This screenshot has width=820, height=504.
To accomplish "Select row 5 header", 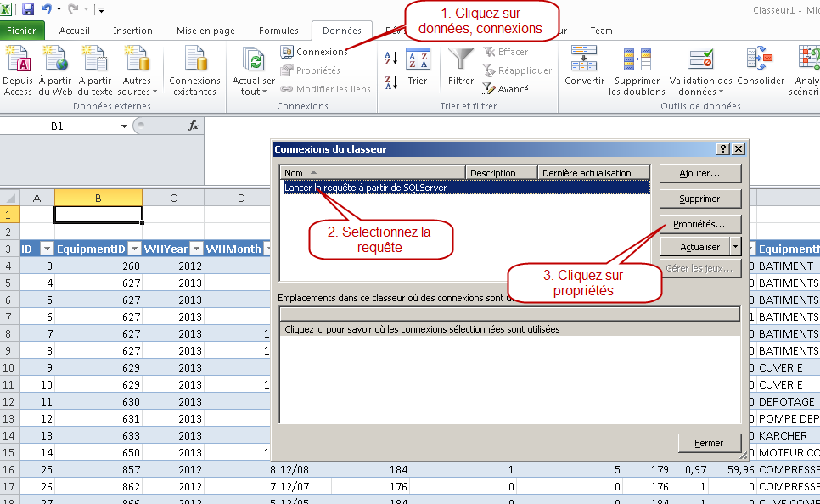I will [8, 283].
